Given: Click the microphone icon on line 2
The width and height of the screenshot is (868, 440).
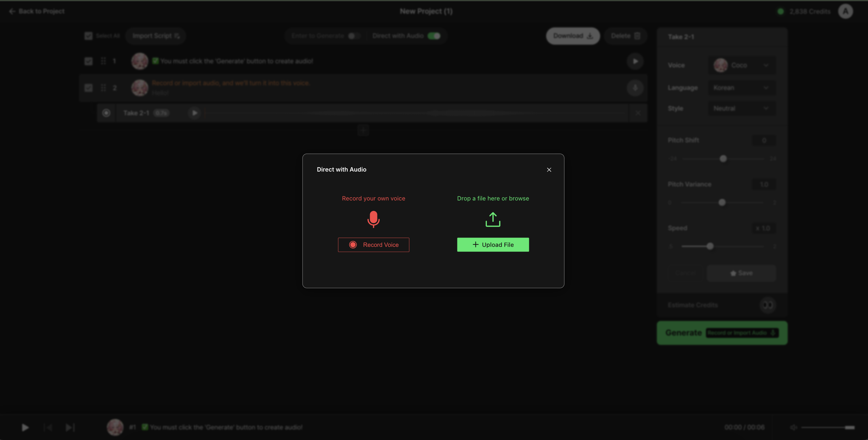Looking at the screenshot, I should 635,88.
